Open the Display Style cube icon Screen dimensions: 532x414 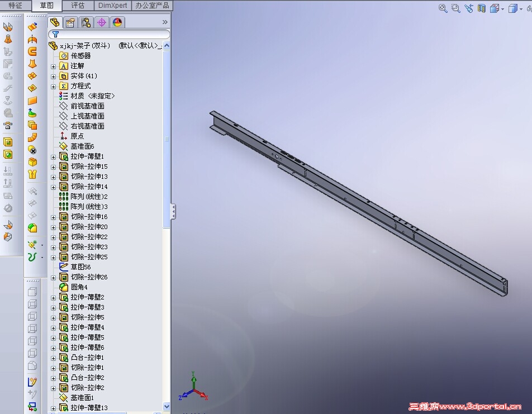(x=512, y=8)
